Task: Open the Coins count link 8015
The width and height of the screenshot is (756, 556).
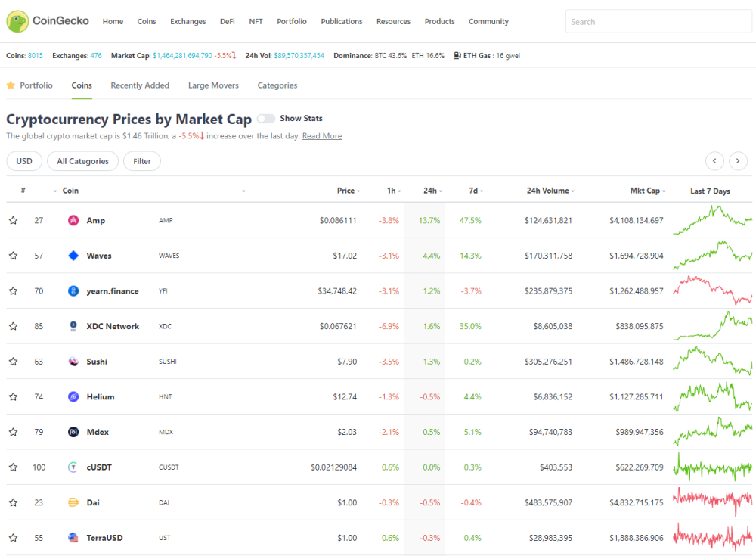Action: tap(36, 55)
